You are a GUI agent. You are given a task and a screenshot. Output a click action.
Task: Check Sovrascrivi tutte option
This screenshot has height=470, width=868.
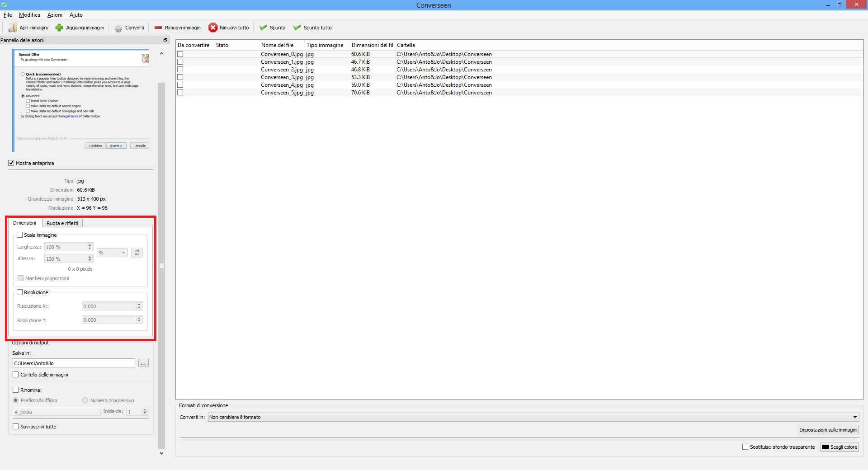(x=16, y=427)
